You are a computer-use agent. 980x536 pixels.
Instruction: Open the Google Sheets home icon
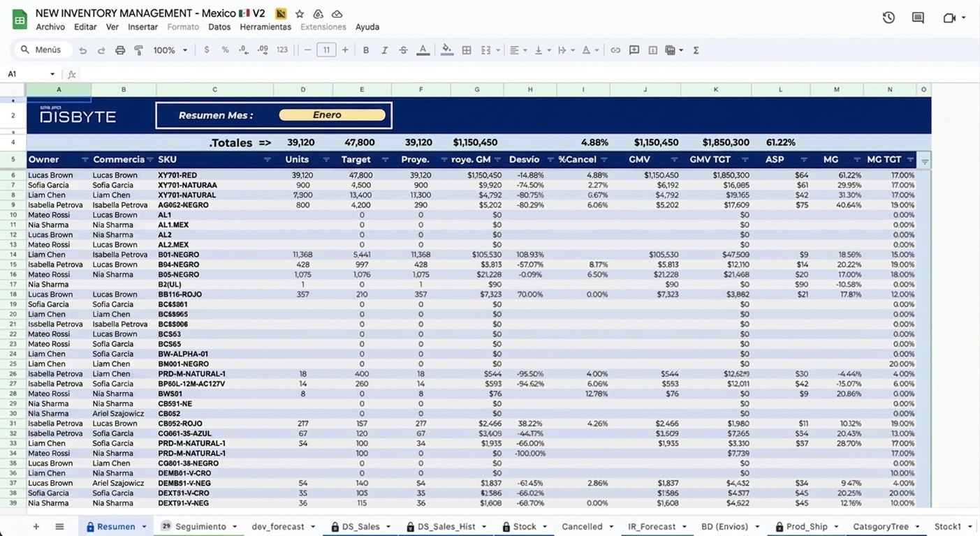(19, 19)
